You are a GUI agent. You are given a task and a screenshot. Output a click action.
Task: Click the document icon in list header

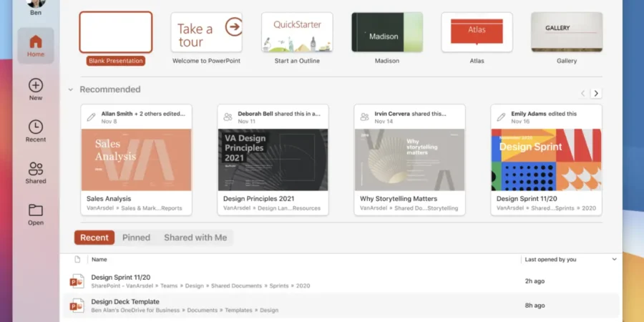point(77,259)
